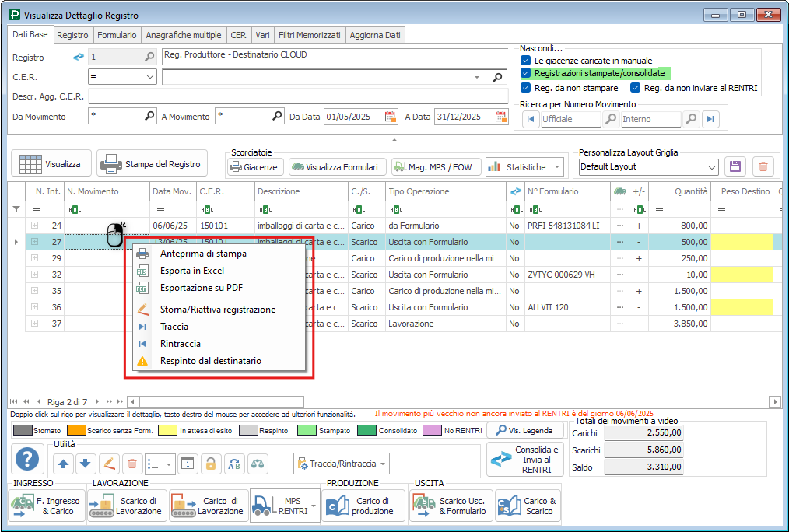Switch to the Formulario tab
789x532 pixels.
117,35
